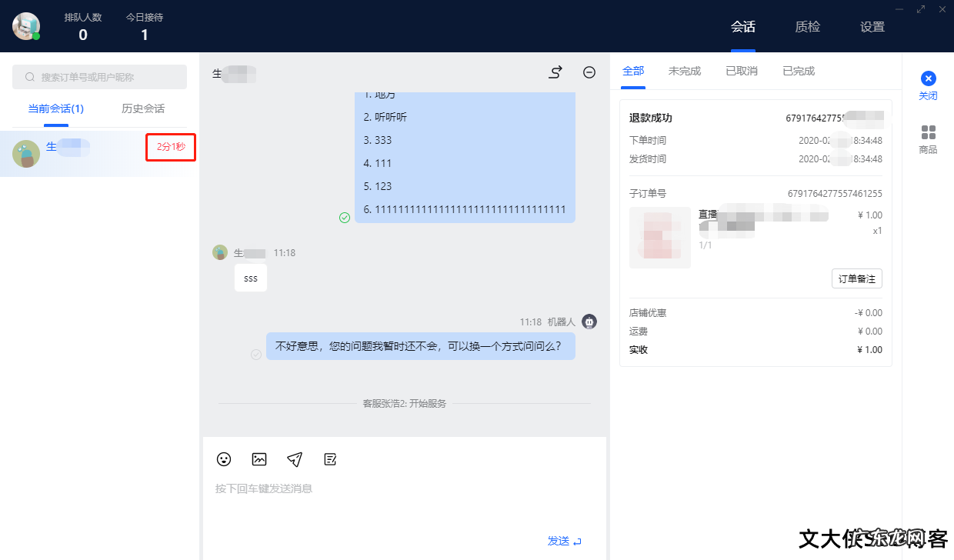
Task: Open the notes/shortcut phrases icon in message toolbar
Action: pos(330,459)
